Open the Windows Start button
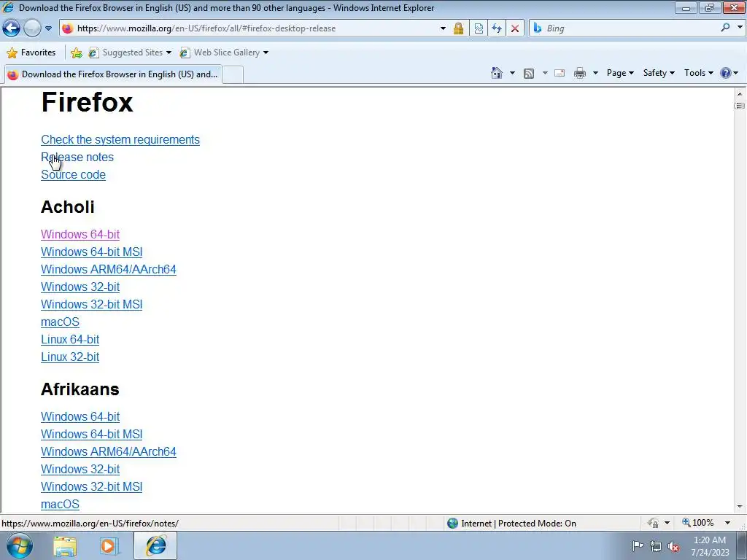747x560 pixels. tap(20, 545)
